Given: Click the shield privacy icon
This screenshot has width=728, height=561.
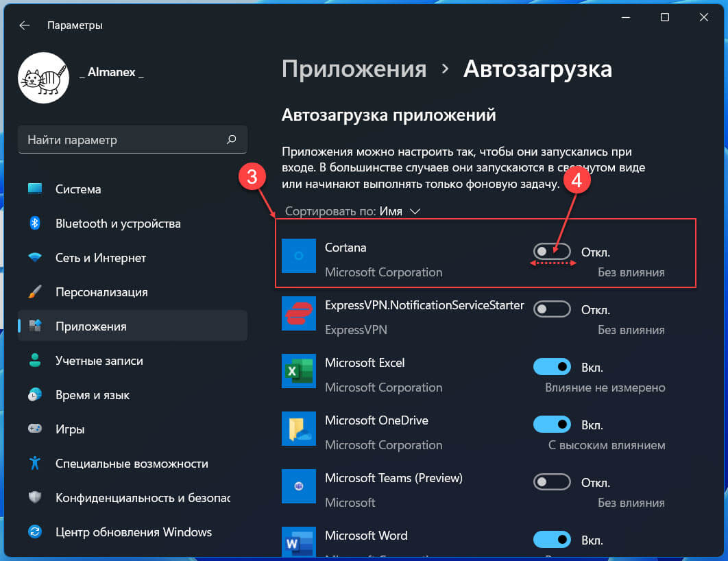Looking at the screenshot, I should pos(35,497).
